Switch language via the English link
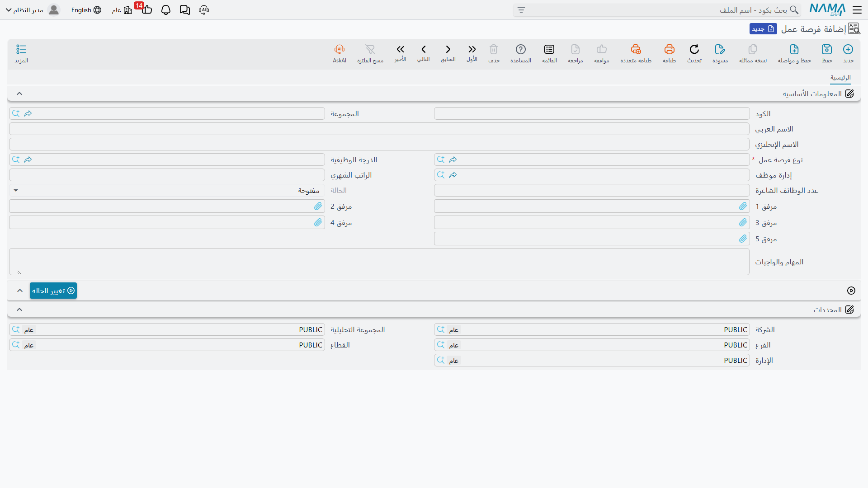 point(86,10)
